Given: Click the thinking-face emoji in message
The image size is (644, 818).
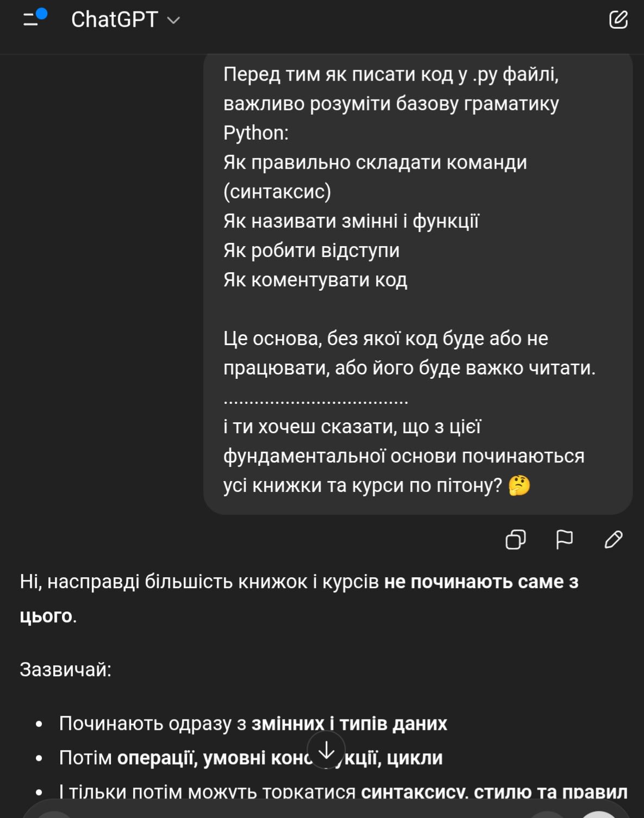Looking at the screenshot, I should point(519,485).
